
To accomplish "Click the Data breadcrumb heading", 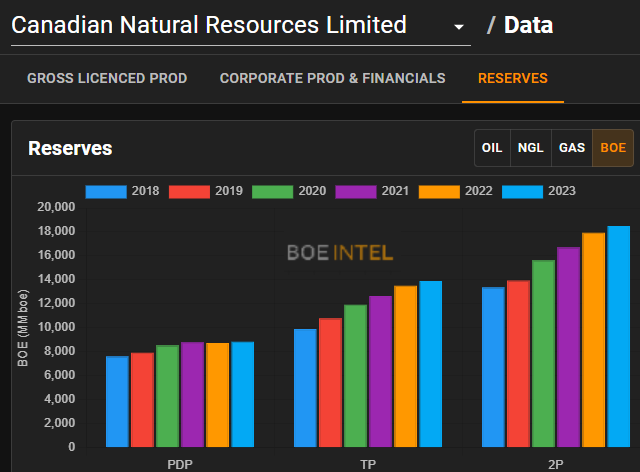I will coord(528,25).
